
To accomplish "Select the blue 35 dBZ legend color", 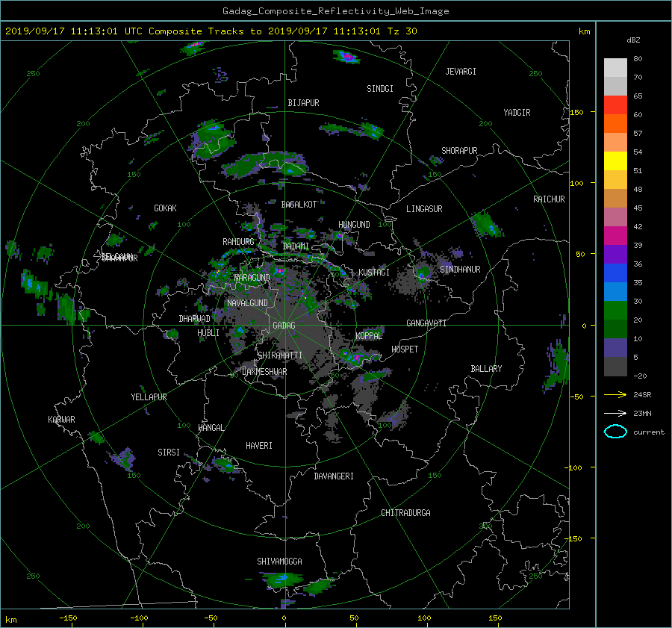I will pos(615,273).
